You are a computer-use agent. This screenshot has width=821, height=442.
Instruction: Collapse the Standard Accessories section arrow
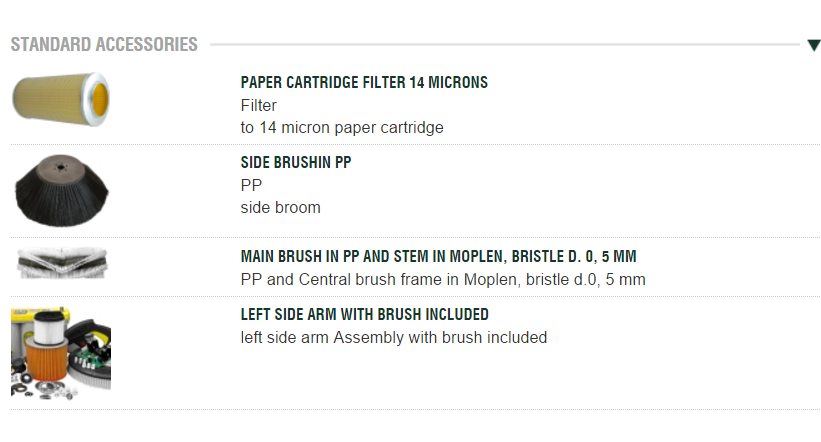[813, 45]
